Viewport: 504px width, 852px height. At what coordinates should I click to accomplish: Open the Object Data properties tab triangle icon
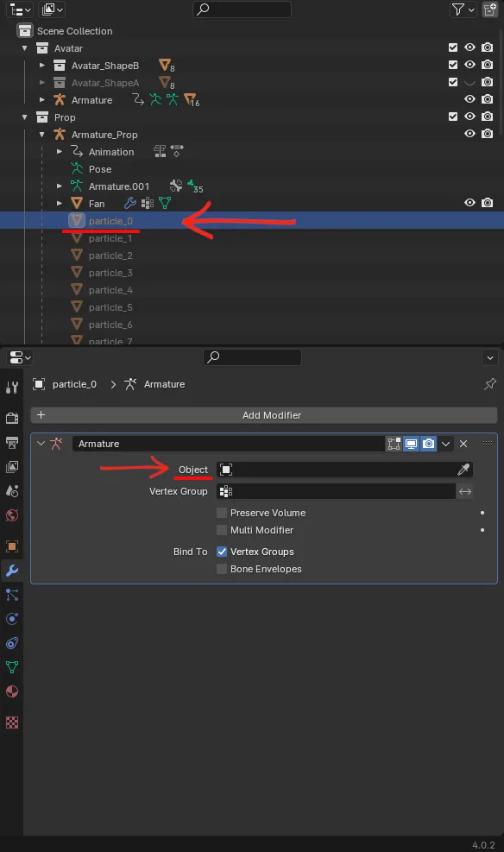coord(12,667)
